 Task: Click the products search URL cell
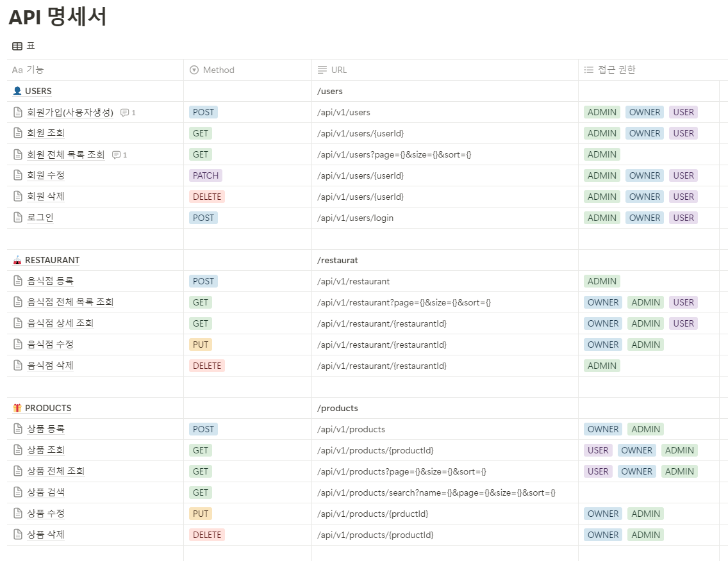(445, 492)
